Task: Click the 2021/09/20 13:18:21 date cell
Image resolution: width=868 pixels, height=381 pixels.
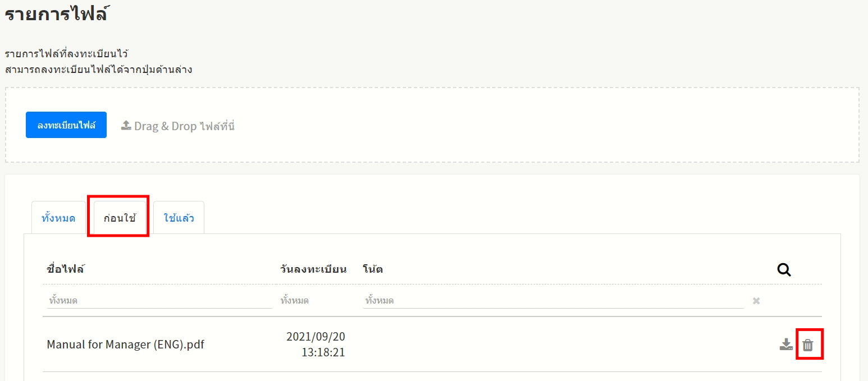Action: click(316, 345)
